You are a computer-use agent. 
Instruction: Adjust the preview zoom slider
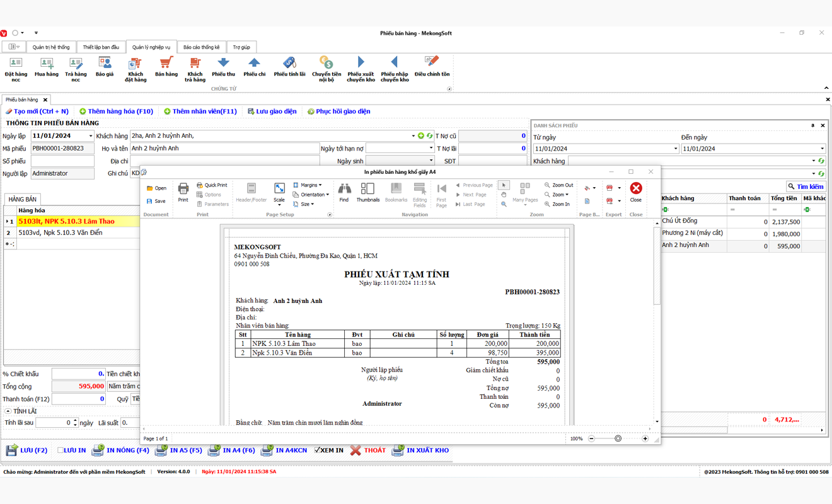618,438
